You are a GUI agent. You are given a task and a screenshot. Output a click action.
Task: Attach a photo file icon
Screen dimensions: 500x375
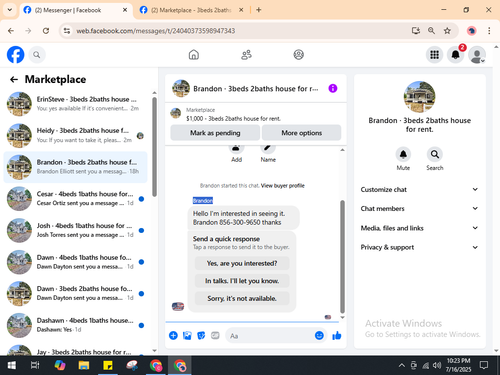point(187,335)
